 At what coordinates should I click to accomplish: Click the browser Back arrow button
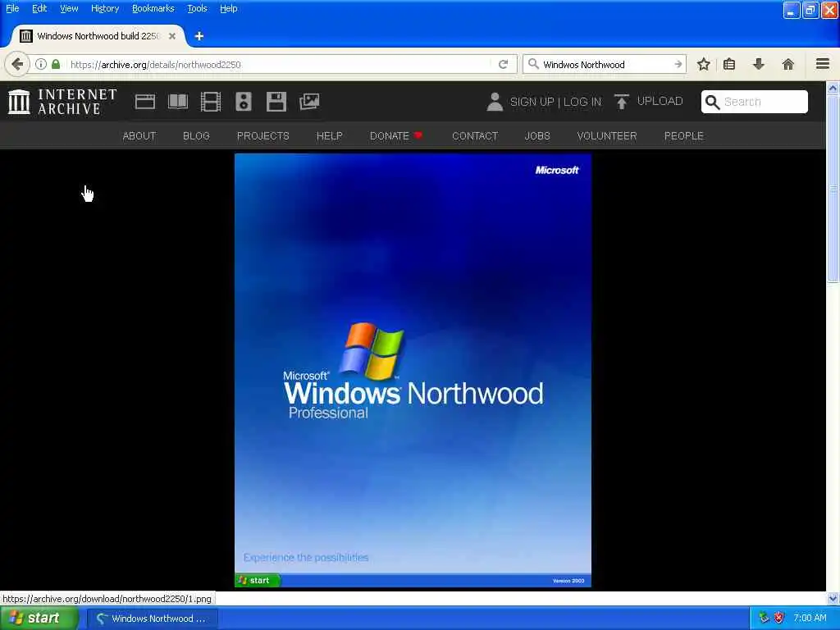coord(17,64)
